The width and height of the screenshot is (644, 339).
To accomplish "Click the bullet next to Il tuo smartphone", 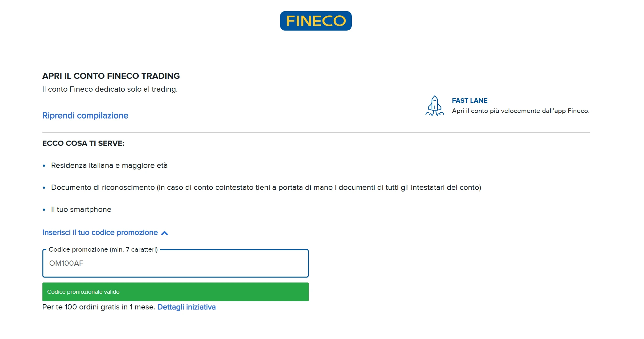I will pos(44,210).
